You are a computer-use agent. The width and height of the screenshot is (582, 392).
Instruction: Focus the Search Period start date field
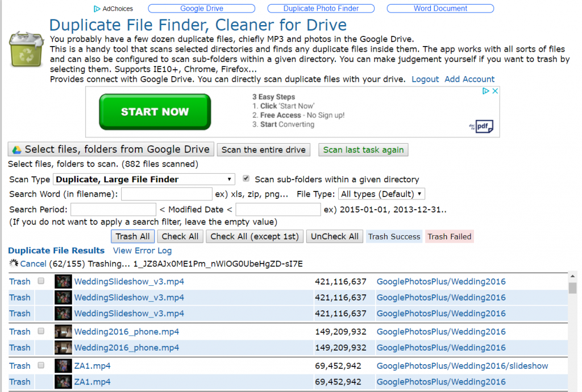click(113, 210)
